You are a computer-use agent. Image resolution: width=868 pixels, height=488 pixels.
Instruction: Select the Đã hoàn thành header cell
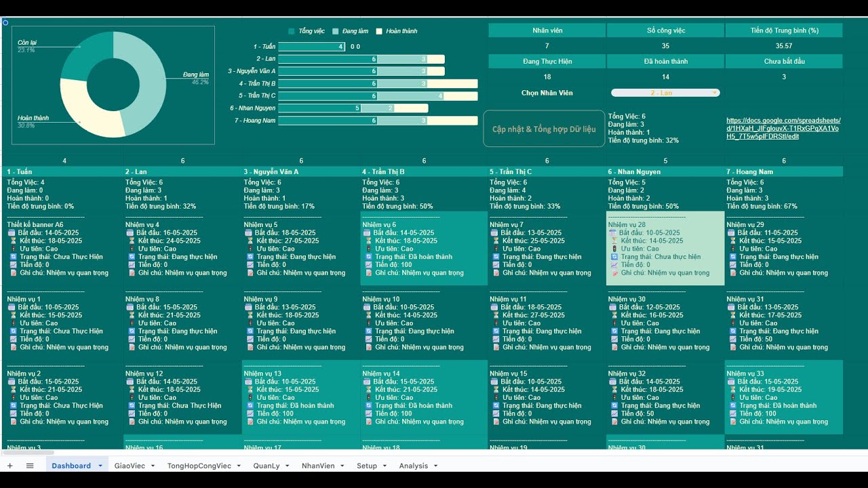tap(666, 62)
